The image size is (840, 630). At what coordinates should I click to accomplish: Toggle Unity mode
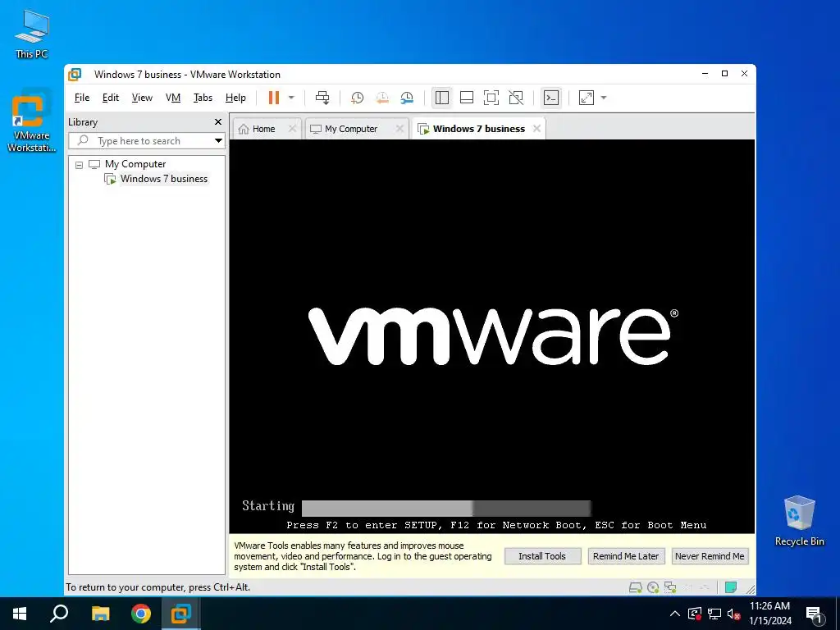click(516, 98)
